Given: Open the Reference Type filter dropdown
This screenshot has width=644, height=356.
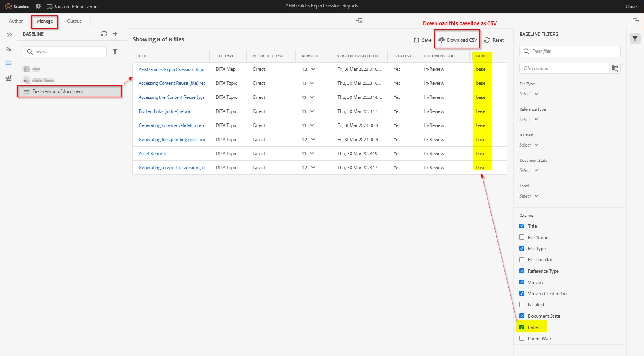Looking at the screenshot, I should [529, 120].
